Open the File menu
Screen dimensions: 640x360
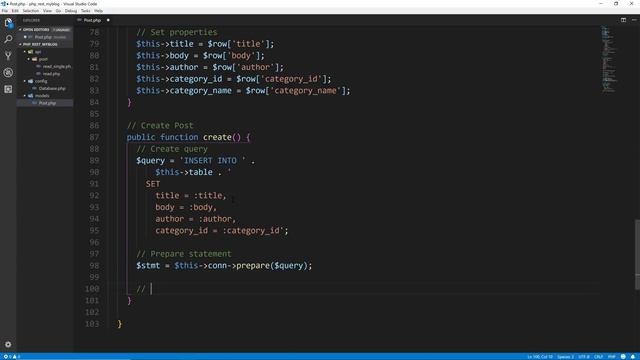pyautogui.click(x=5, y=11)
